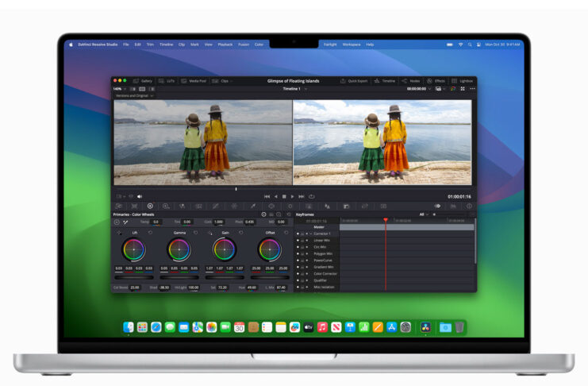The width and height of the screenshot is (588, 386).
Task: Open the Trim menu
Action: (150, 44)
